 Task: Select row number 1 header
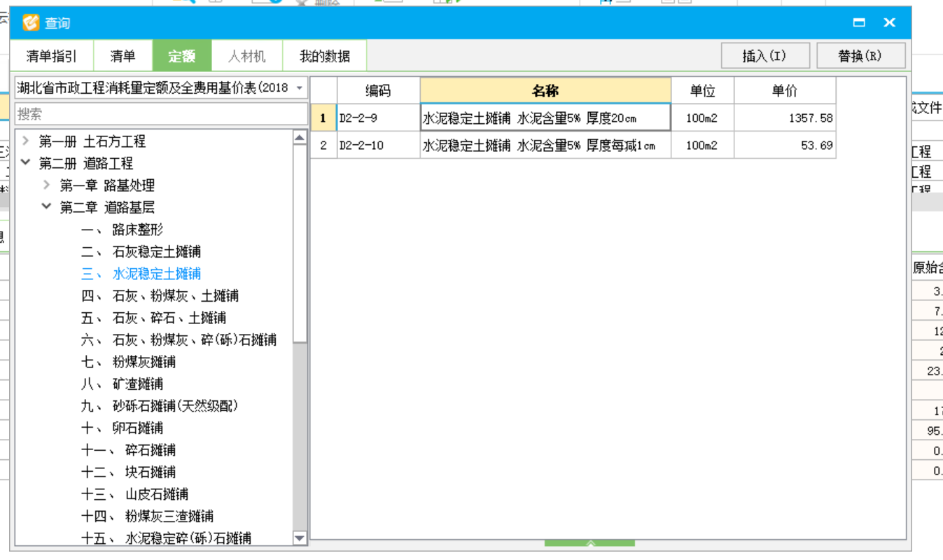[x=323, y=118]
